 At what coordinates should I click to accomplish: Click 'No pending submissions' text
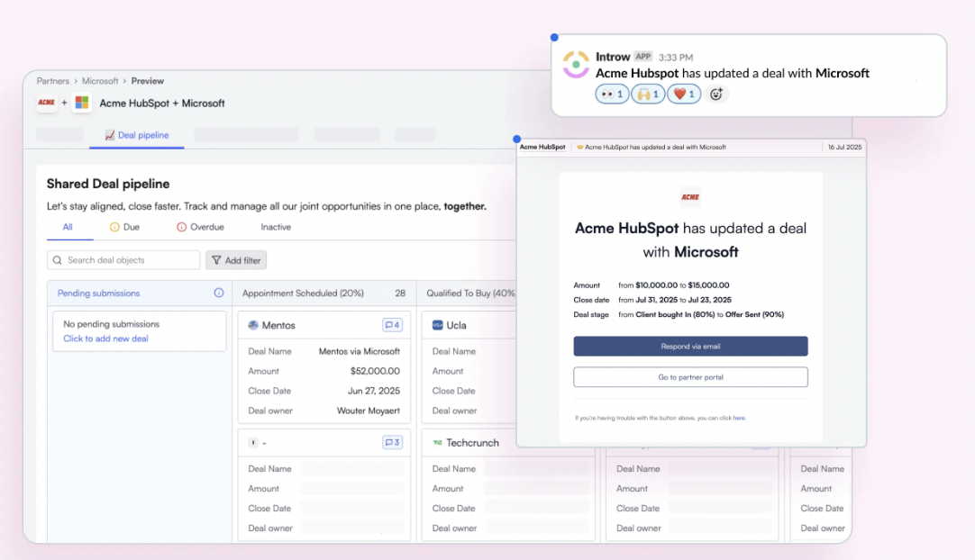[112, 324]
